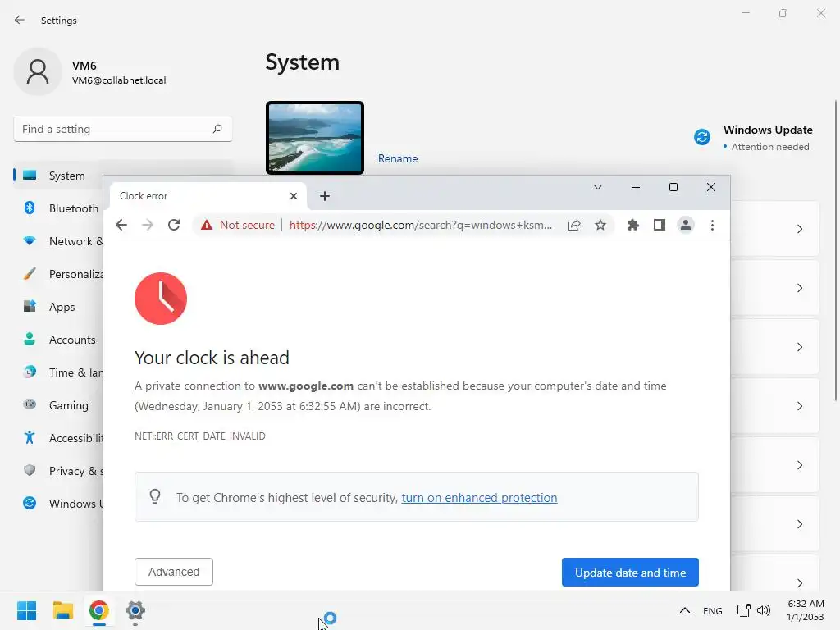Image resolution: width=840 pixels, height=630 pixels.
Task: Click network icon in system tray
Action: (x=743, y=610)
